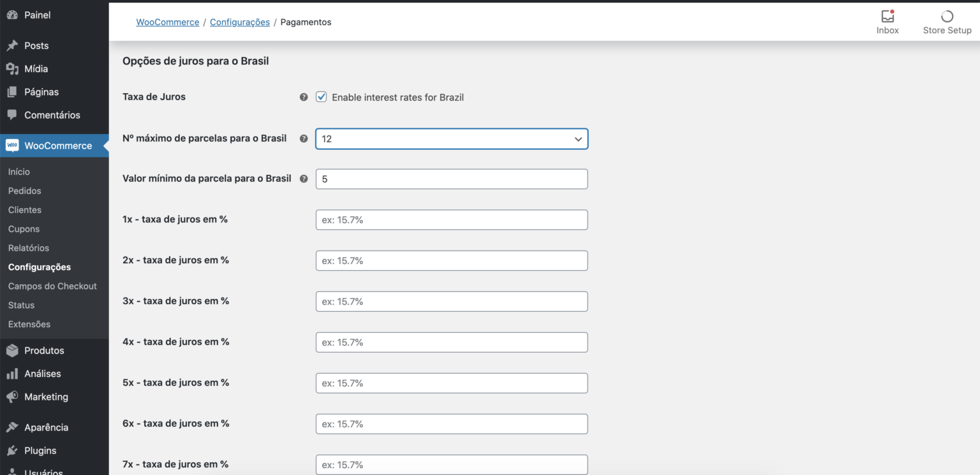Viewport: 980px width, 475px height.
Task: Click the Marketing megaphone icon
Action: [12, 397]
